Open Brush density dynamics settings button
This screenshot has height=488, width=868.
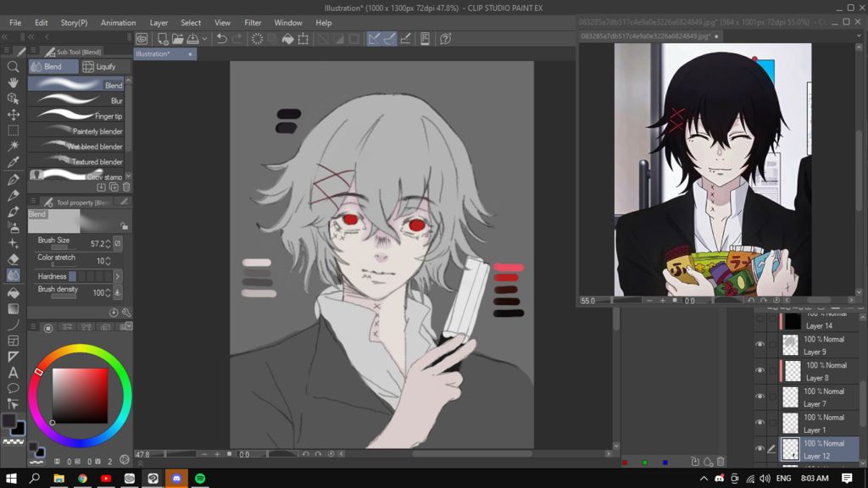tap(117, 291)
